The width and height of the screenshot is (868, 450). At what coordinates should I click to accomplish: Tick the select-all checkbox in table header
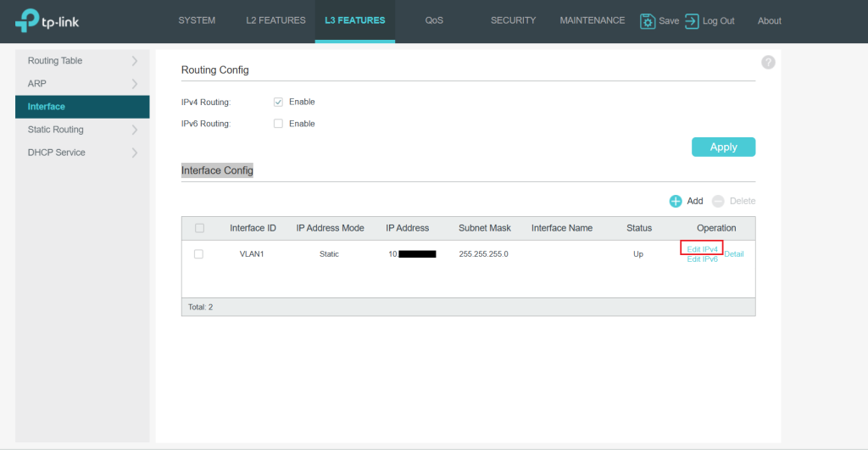point(199,228)
